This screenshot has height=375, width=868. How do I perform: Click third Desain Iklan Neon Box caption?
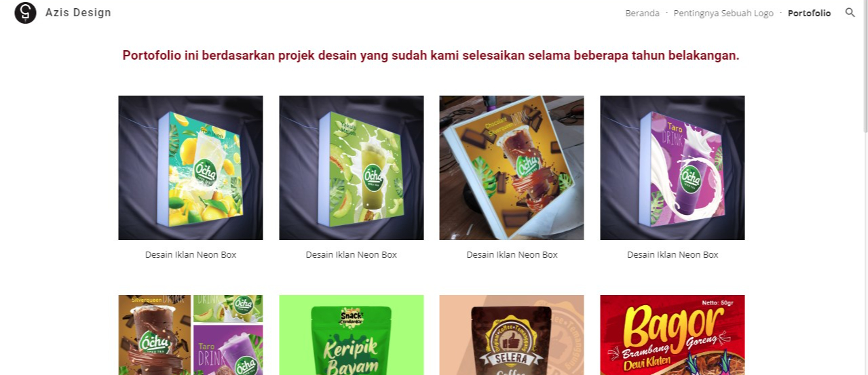(512, 255)
